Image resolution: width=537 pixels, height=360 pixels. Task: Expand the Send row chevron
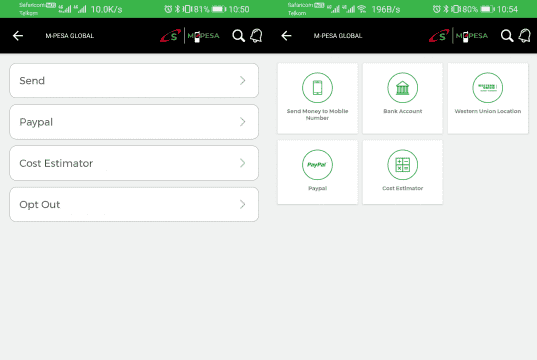(242, 80)
